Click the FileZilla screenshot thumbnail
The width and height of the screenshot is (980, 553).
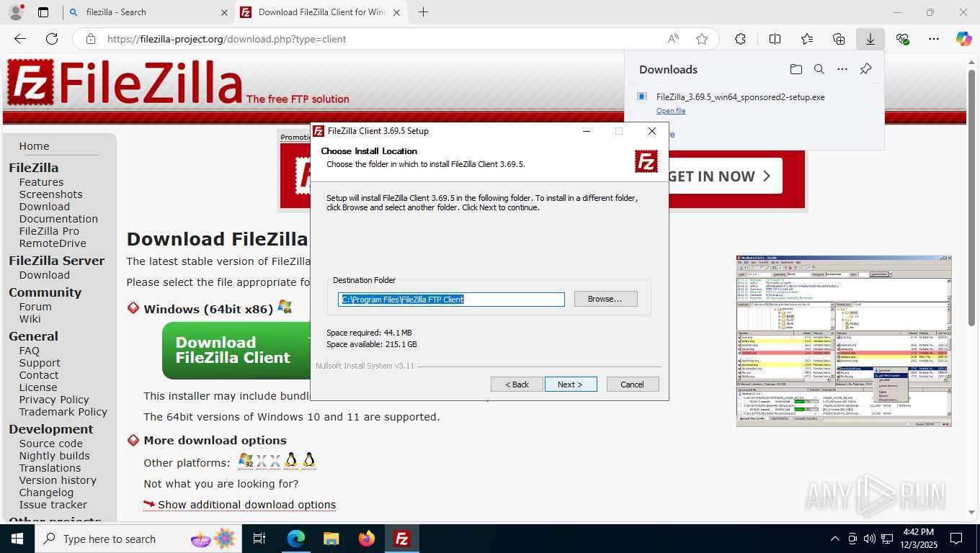(x=844, y=341)
